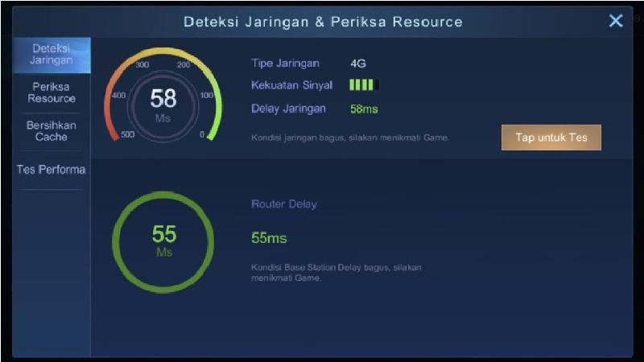644x362 pixels.
Task: Click the Tipe Jaringan label
Action: pos(285,64)
